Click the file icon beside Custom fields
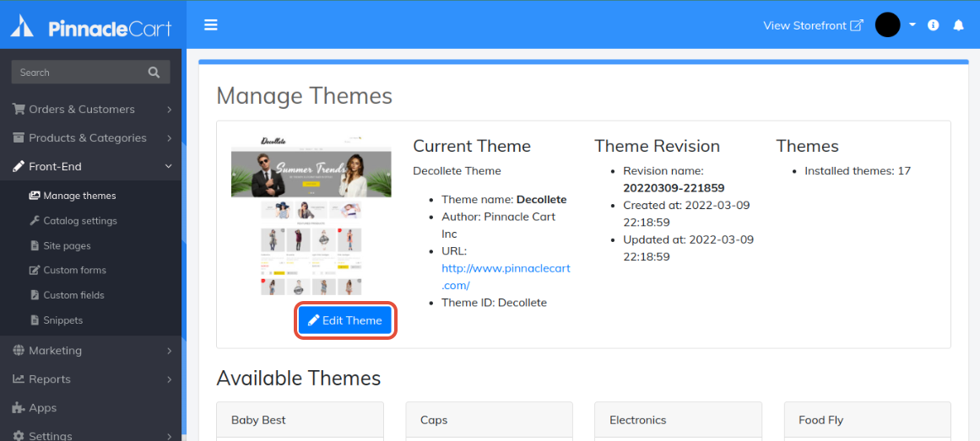Viewport: 980px width, 441px height. [35, 295]
